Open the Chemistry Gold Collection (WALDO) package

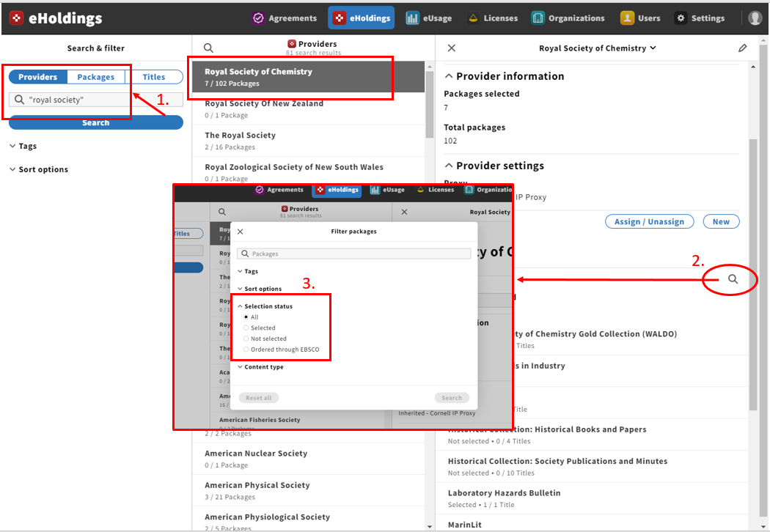click(630, 339)
